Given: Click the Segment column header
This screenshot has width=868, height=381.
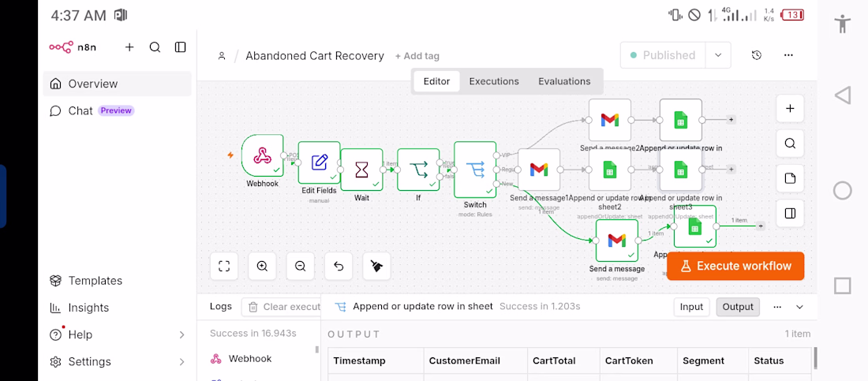Looking at the screenshot, I should (x=713, y=360).
